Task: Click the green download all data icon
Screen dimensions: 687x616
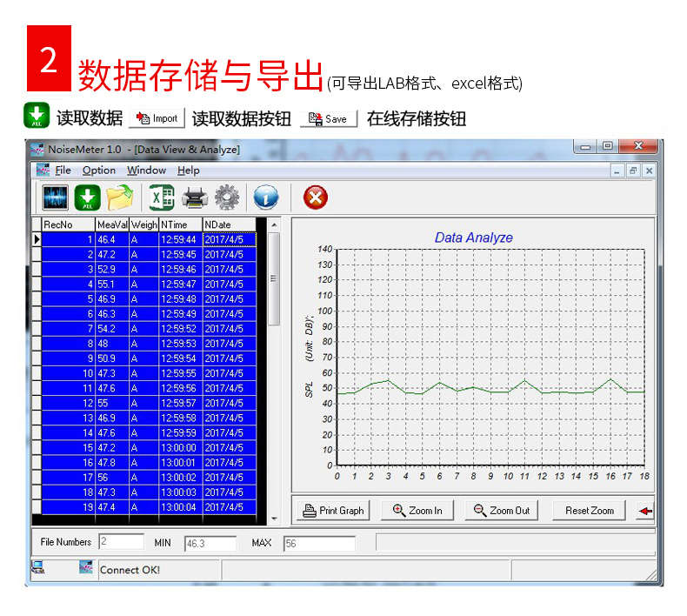Action: [87, 198]
